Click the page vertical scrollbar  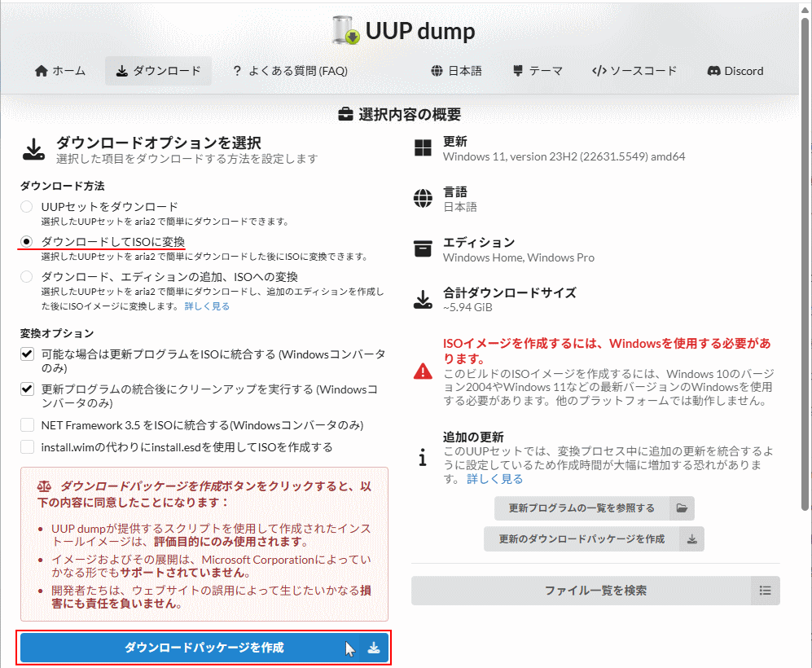coord(805,264)
